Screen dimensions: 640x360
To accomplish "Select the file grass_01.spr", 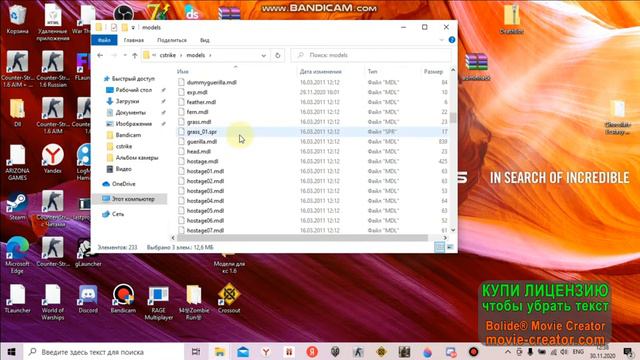I will 202,132.
